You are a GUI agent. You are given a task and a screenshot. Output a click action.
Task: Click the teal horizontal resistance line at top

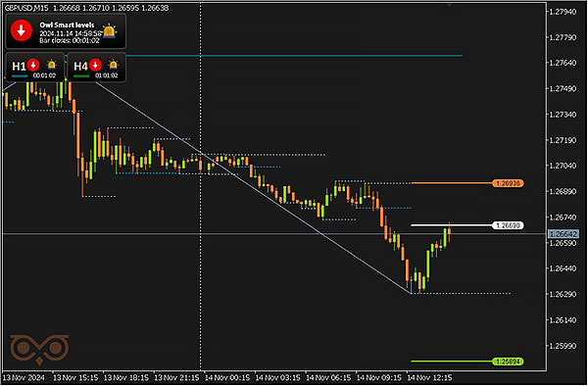coord(294,56)
